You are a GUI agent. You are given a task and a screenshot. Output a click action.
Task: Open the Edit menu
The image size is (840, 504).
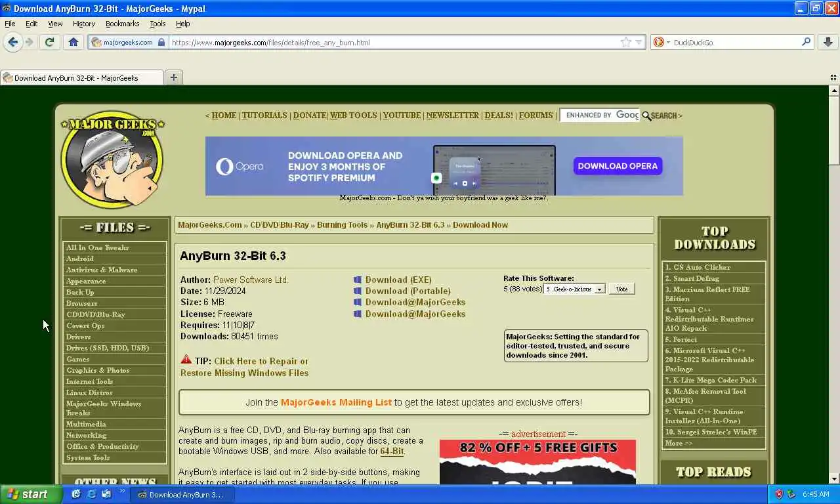[x=31, y=24]
